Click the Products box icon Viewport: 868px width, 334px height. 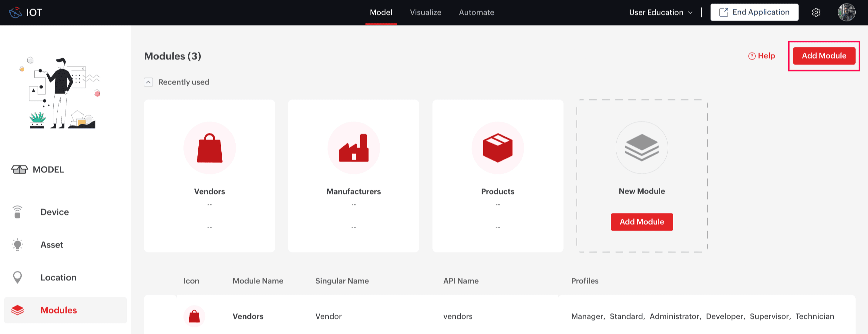pyautogui.click(x=498, y=148)
